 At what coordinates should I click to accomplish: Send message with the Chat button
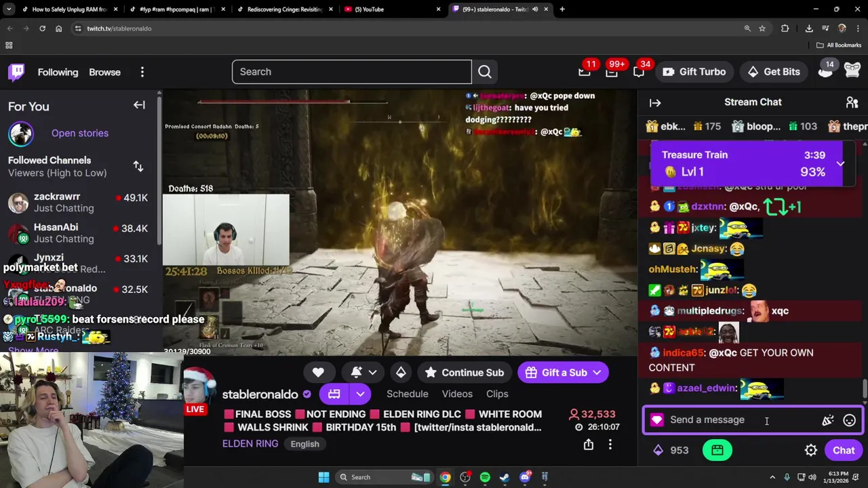pos(844,450)
